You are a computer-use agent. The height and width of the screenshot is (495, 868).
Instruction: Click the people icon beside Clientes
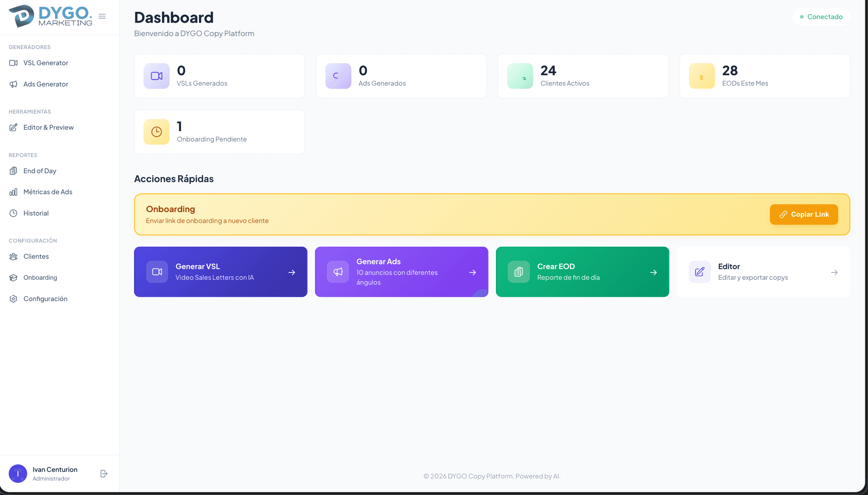pyautogui.click(x=13, y=256)
